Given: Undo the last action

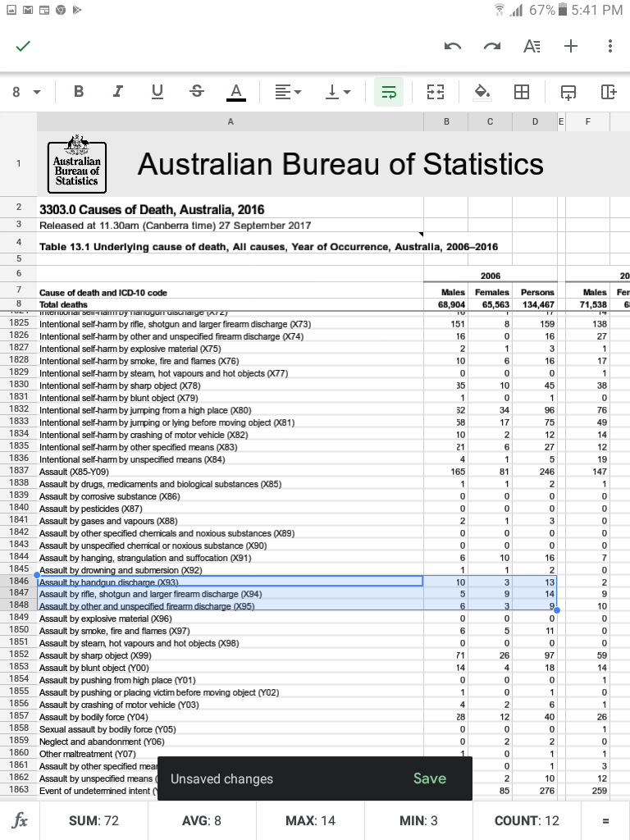Looking at the screenshot, I should tap(453, 47).
